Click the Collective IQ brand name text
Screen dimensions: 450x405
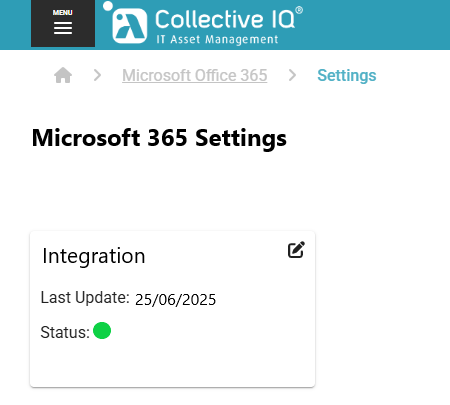point(225,19)
